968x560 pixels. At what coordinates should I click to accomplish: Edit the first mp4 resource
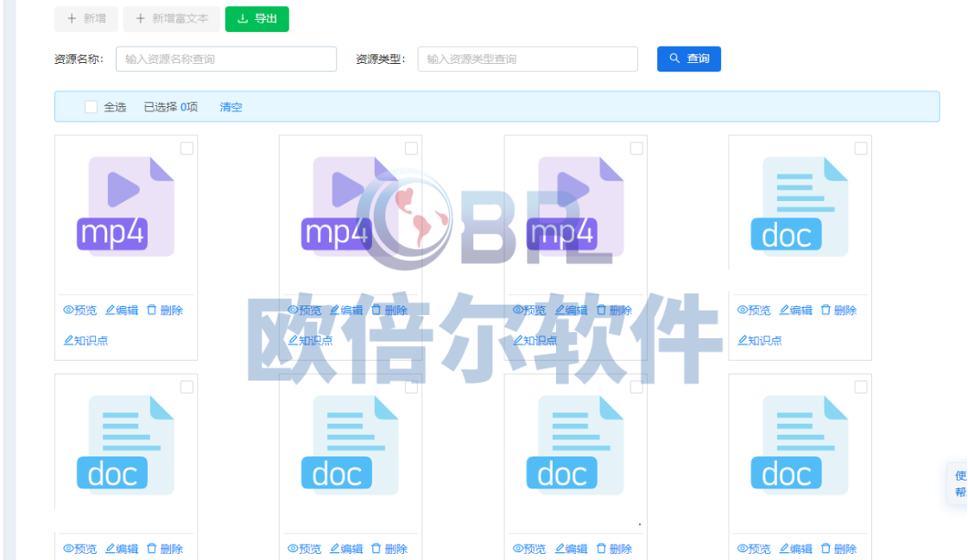pyautogui.click(x=122, y=311)
